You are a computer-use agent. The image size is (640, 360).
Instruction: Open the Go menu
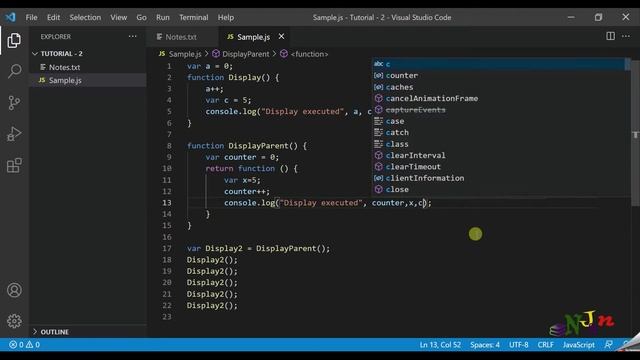tap(141, 18)
